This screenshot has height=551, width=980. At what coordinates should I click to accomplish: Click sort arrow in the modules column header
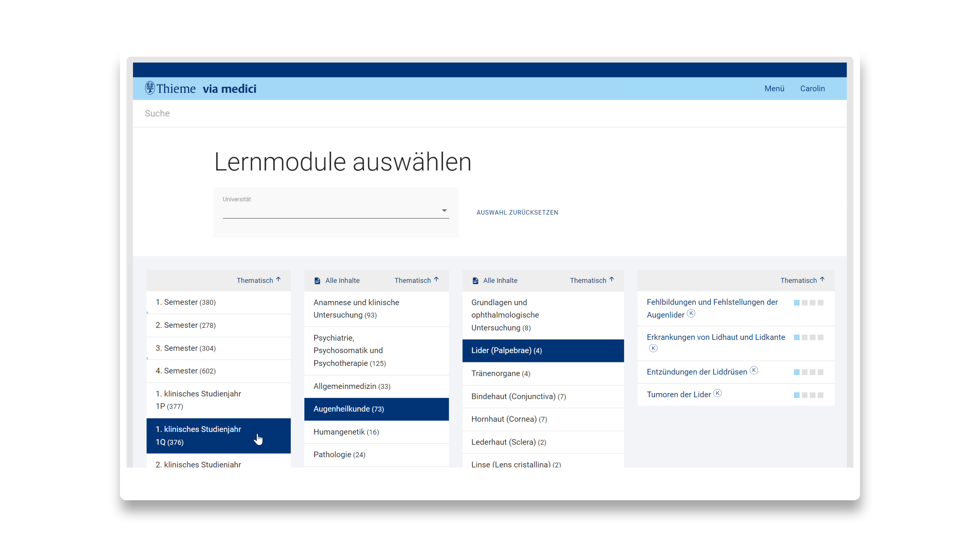tap(822, 279)
